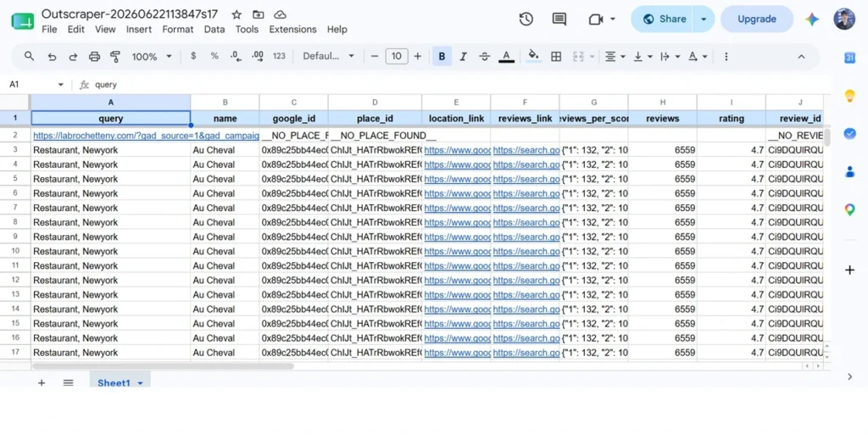
Task: Open the comments panel icon
Action: pos(559,19)
